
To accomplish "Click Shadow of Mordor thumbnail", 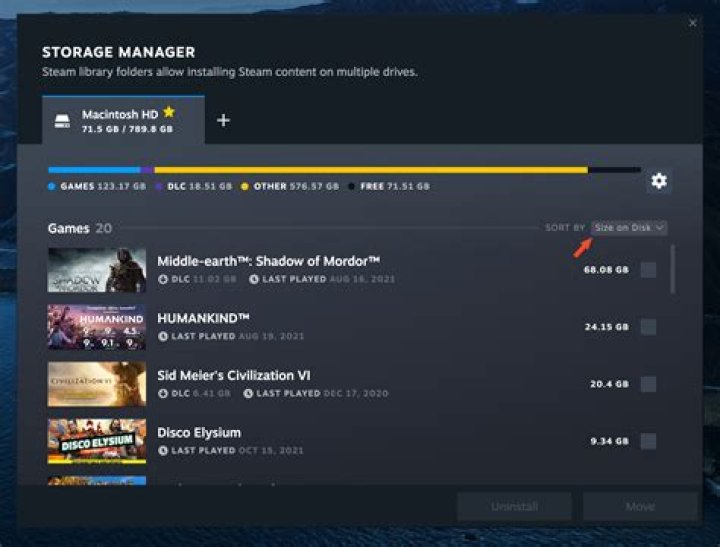I will coord(97,270).
